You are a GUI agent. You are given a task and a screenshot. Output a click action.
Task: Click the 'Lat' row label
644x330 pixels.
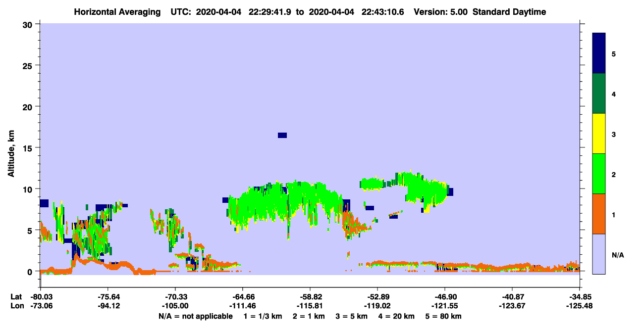point(16,297)
